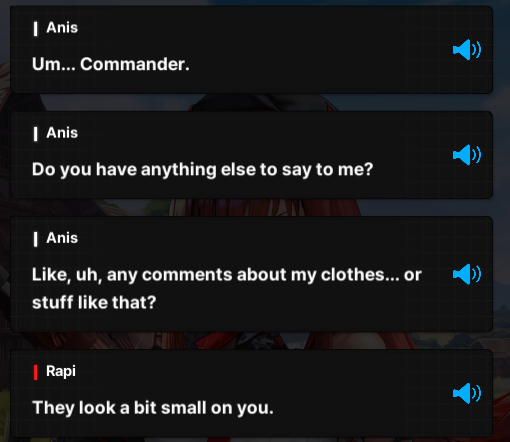This screenshot has width=510, height=442.
Task: Select the Anis name above "Do you have anything"
Action: pyautogui.click(x=62, y=133)
